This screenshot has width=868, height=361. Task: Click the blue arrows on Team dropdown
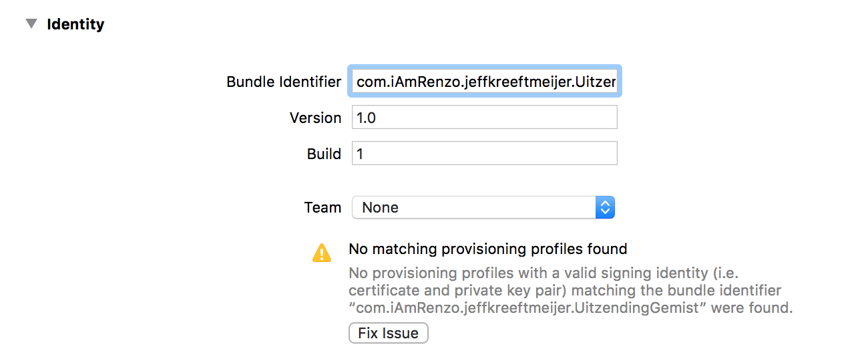point(604,207)
